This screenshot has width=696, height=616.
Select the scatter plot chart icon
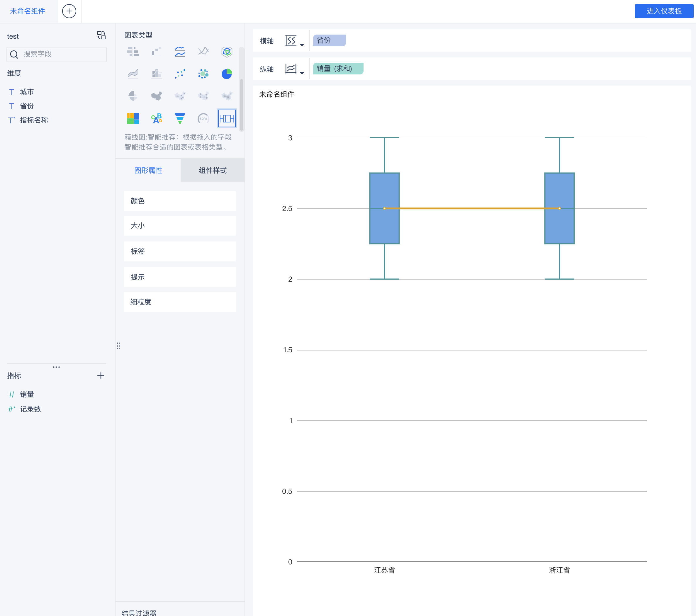pyautogui.click(x=180, y=74)
